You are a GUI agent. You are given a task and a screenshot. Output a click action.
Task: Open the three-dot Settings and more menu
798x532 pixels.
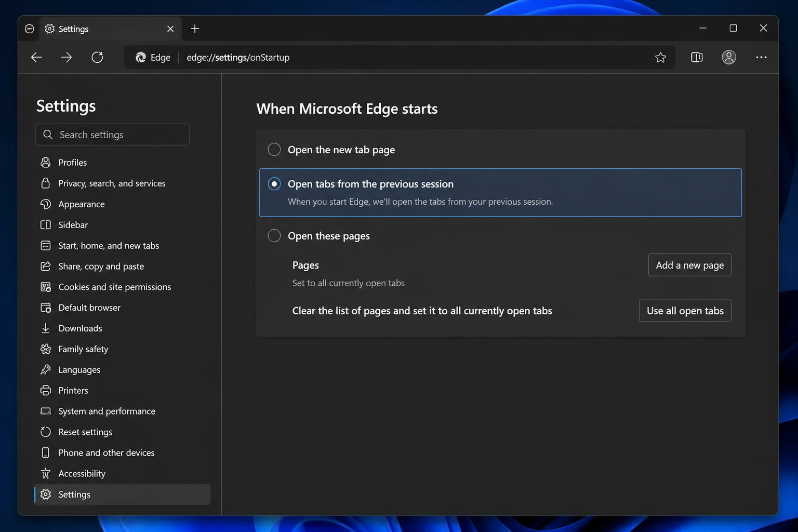pos(761,57)
